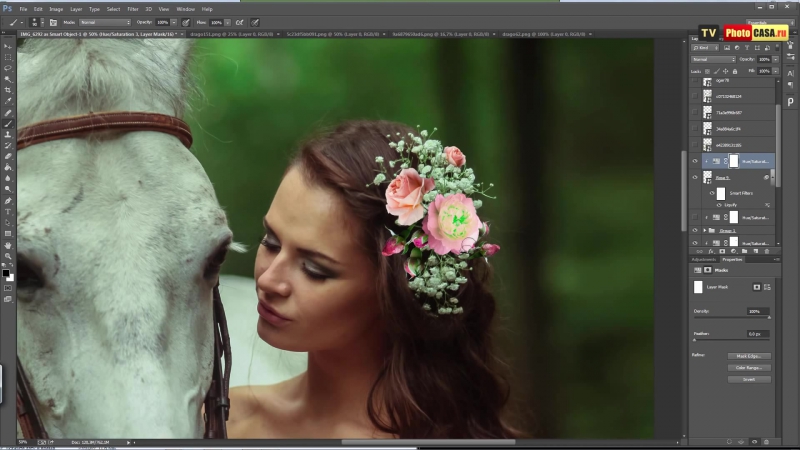This screenshot has width=800, height=450.
Task: Select the Crop tool in the toolbox
Action: [x=8, y=90]
